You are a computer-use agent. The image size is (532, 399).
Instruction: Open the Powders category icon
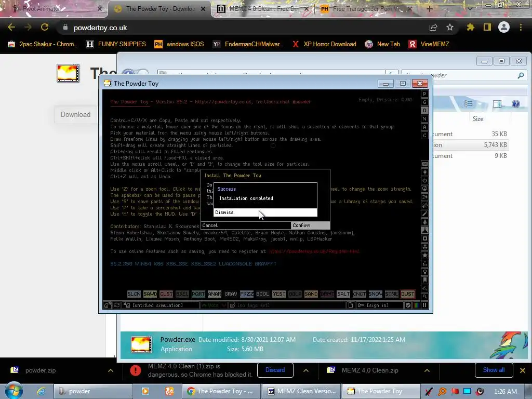[x=424, y=230]
